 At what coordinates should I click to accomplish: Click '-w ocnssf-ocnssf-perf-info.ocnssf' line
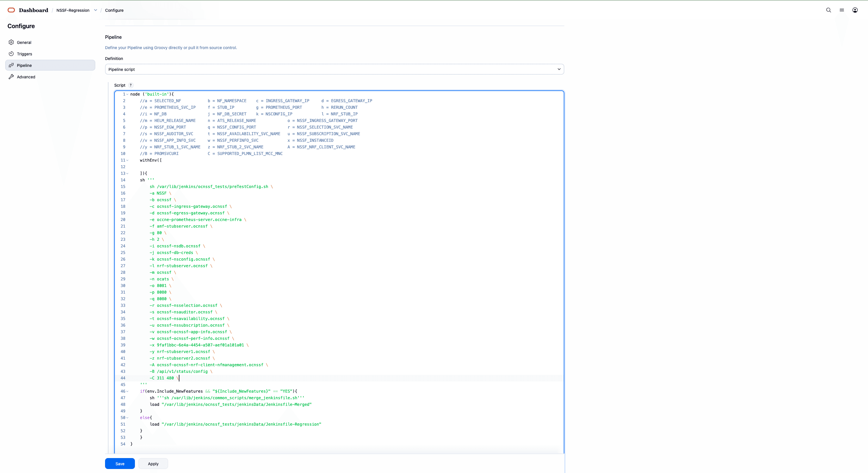pos(189,339)
